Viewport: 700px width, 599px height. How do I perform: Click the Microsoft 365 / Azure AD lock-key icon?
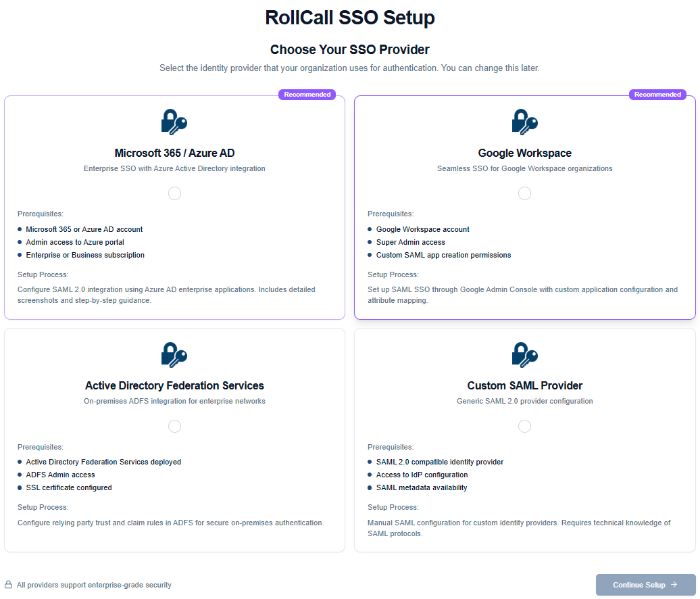[x=174, y=122]
